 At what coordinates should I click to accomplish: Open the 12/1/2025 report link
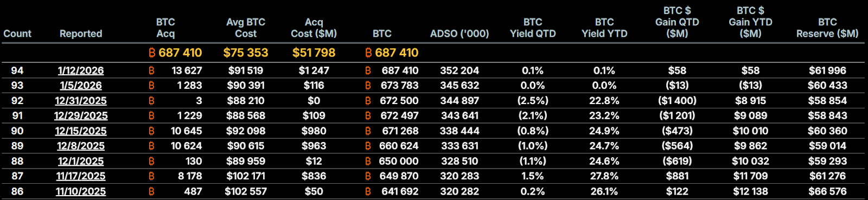(81, 161)
